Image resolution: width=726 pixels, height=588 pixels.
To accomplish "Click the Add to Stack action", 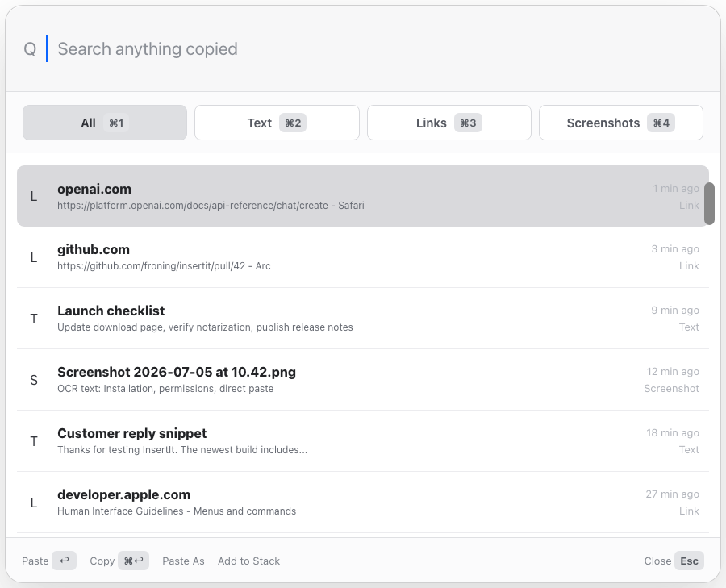I will (248, 561).
